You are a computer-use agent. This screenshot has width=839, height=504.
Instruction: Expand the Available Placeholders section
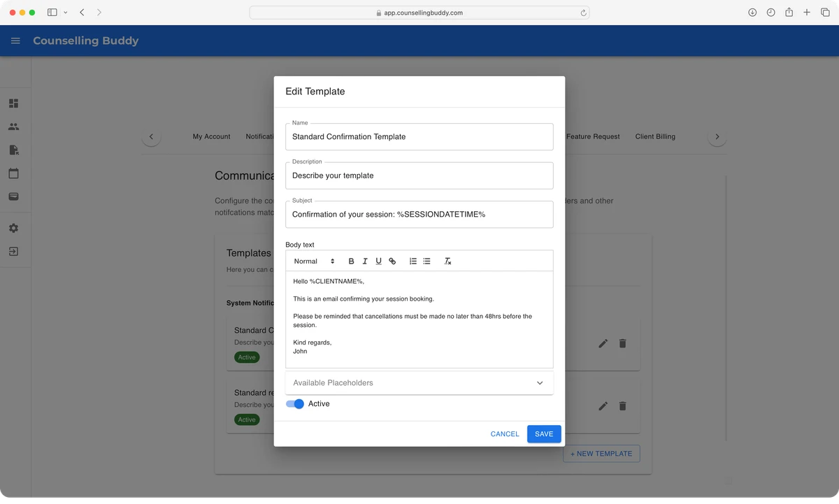(x=419, y=383)
